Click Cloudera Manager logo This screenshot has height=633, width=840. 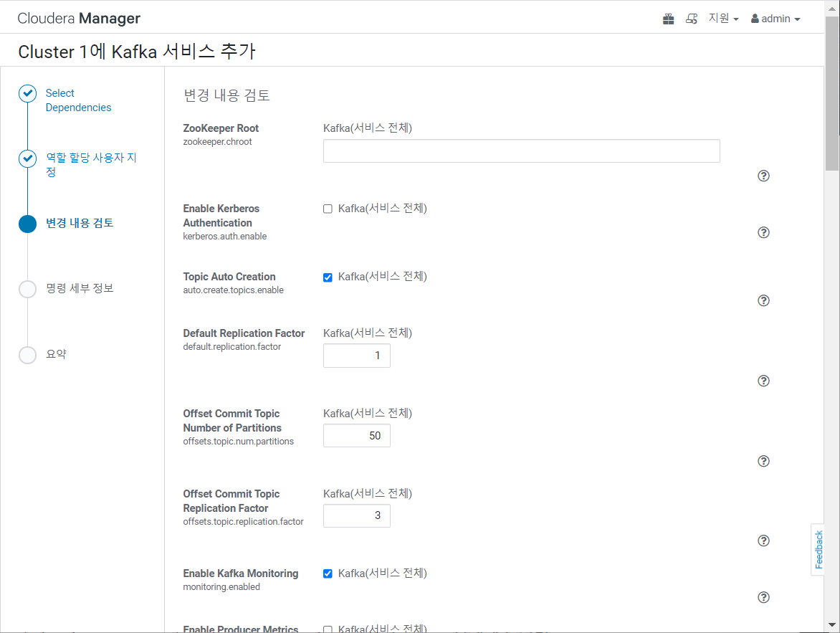coord(79,18)
